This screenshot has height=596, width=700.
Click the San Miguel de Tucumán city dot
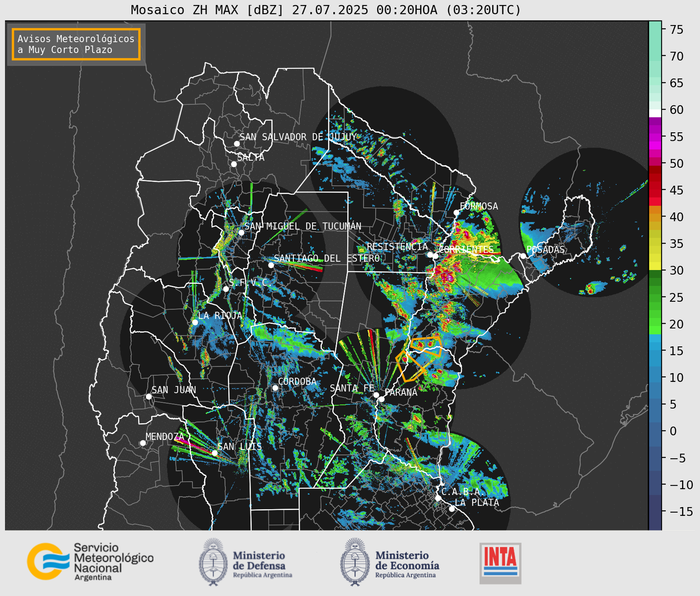(x=241, y=232)
